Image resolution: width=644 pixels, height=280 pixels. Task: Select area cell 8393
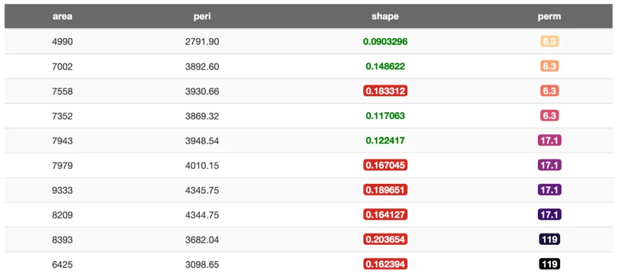[63, 240]
